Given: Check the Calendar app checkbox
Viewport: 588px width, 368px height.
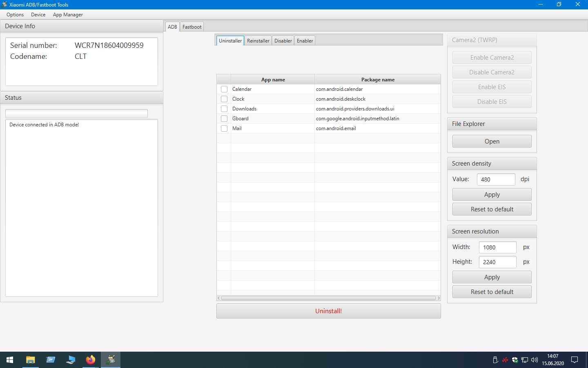Looking at the screenshot, I should point(224,89).
